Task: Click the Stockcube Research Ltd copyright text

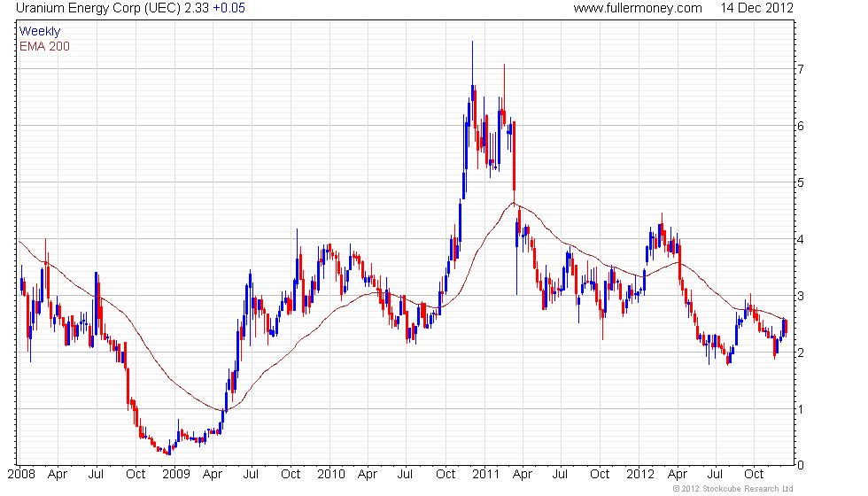Action: (x=733, y=489)
